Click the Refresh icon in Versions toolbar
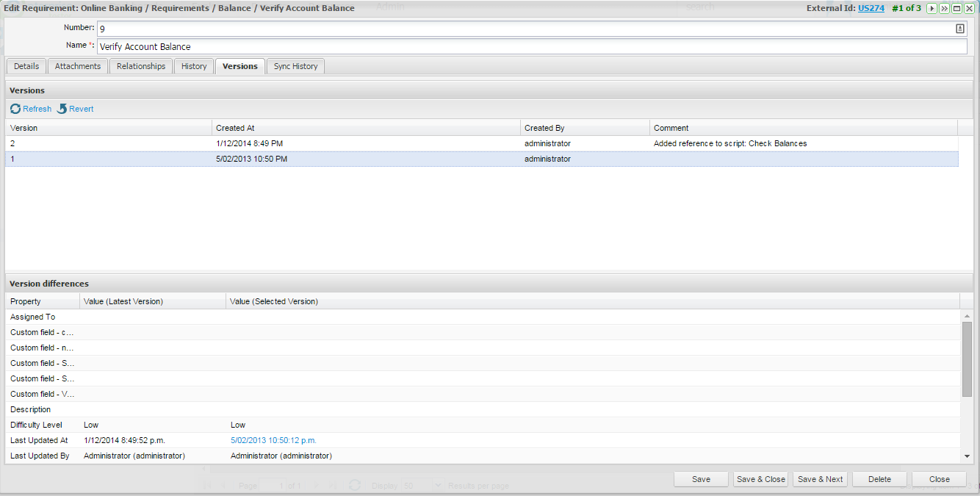 [x=15, y=109]
